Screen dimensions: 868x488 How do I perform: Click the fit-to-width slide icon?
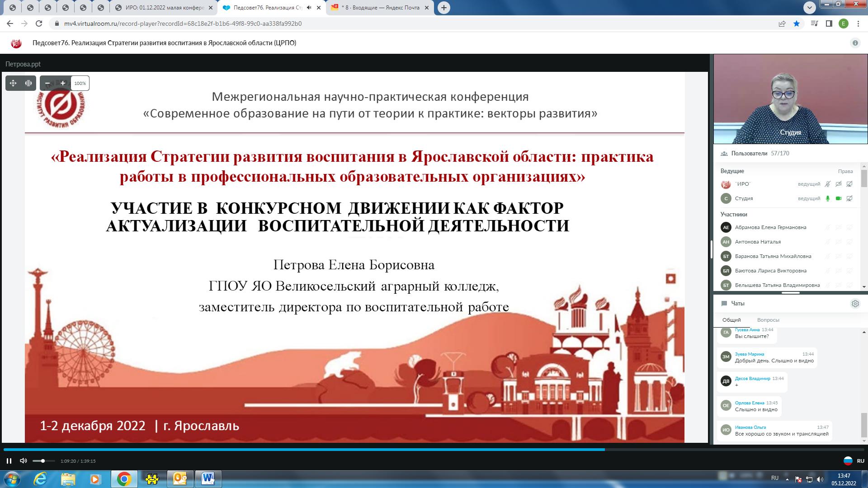click(x=28, y=83)
